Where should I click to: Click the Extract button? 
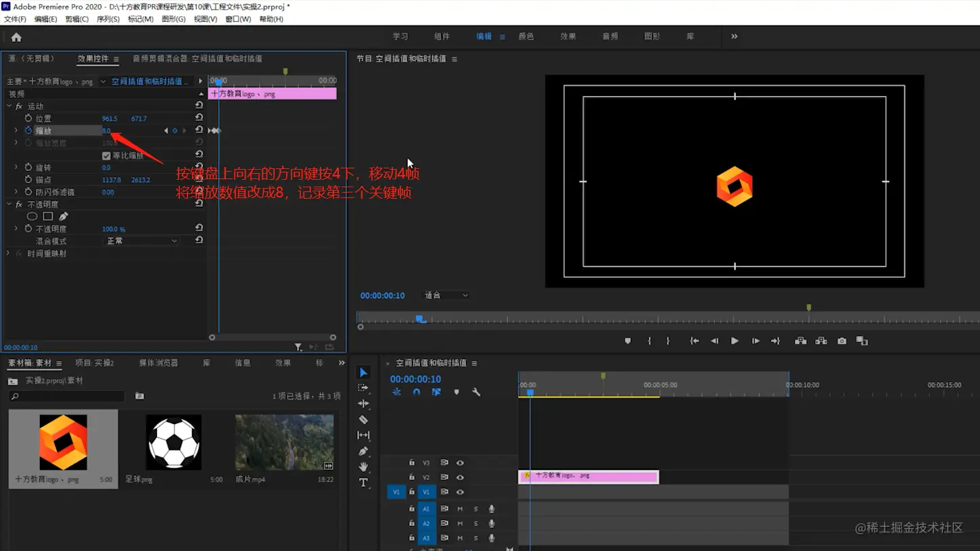point(821,341)
